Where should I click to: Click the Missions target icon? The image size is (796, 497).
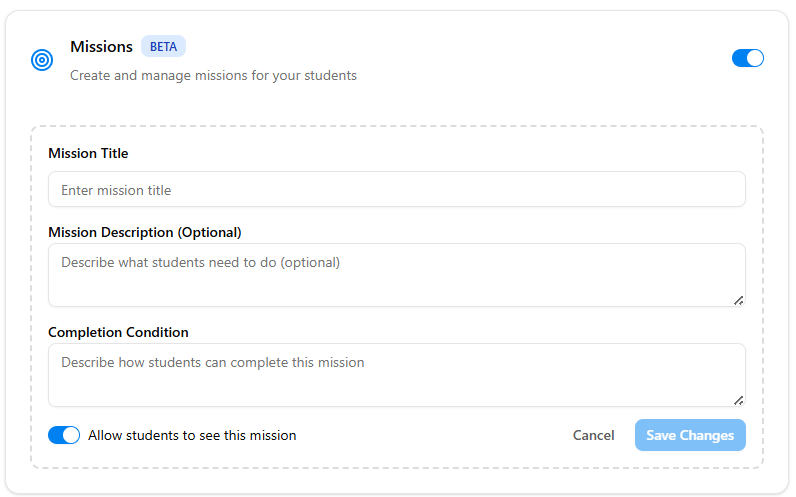pyautogui.click(x=42, y=60)
